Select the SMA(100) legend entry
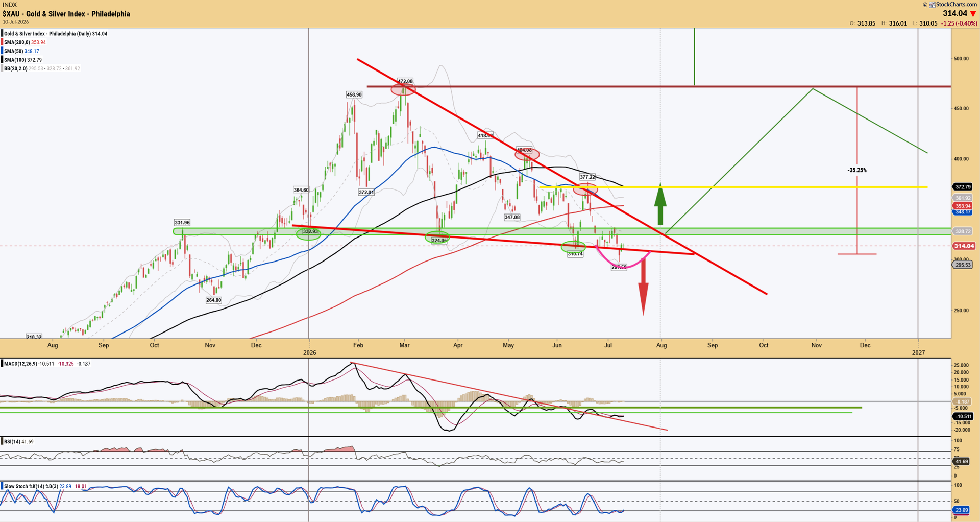 click(22, 60)
